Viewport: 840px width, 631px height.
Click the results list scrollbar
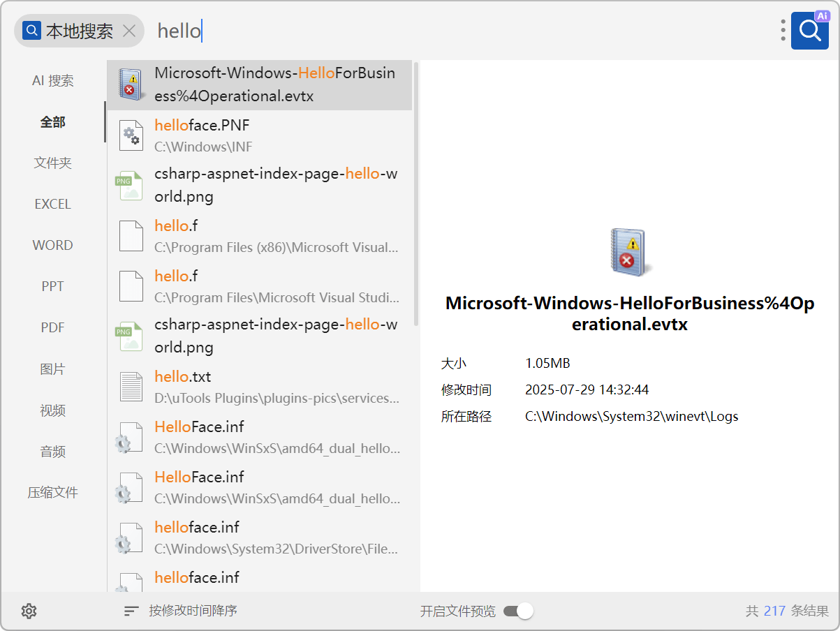click(416, 194)
